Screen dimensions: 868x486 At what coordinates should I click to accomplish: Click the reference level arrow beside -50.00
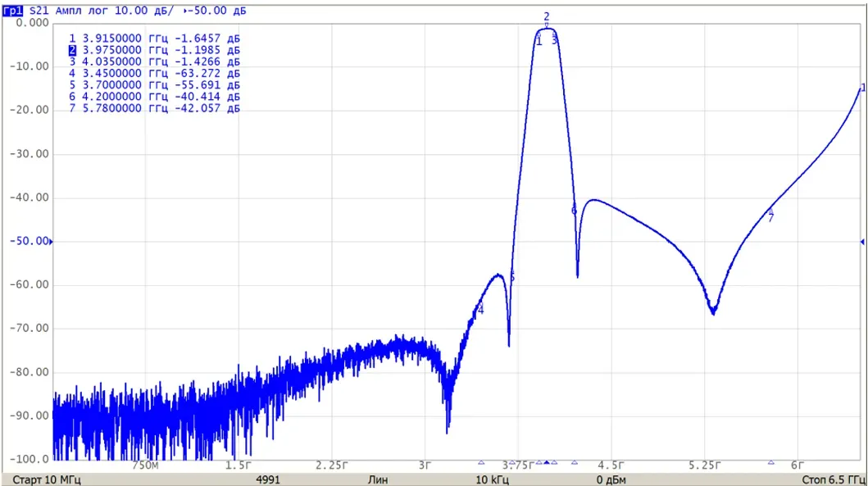pyautogui.click(x=52, y=241)
